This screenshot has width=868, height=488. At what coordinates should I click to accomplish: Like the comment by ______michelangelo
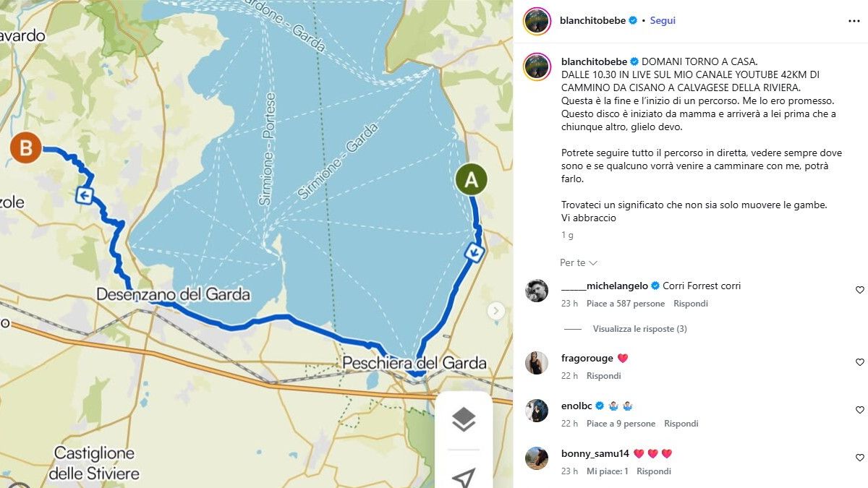pyautogui.click(x=859, y=290)
